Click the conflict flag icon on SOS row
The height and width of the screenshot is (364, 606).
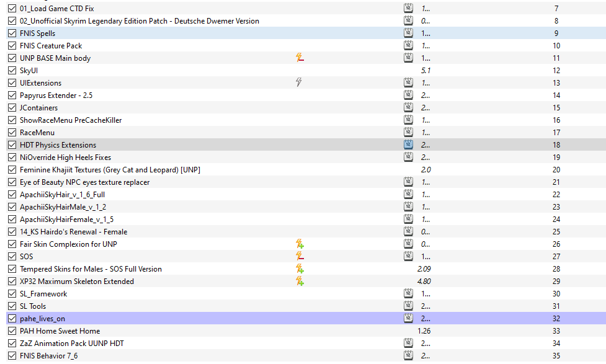300,256
